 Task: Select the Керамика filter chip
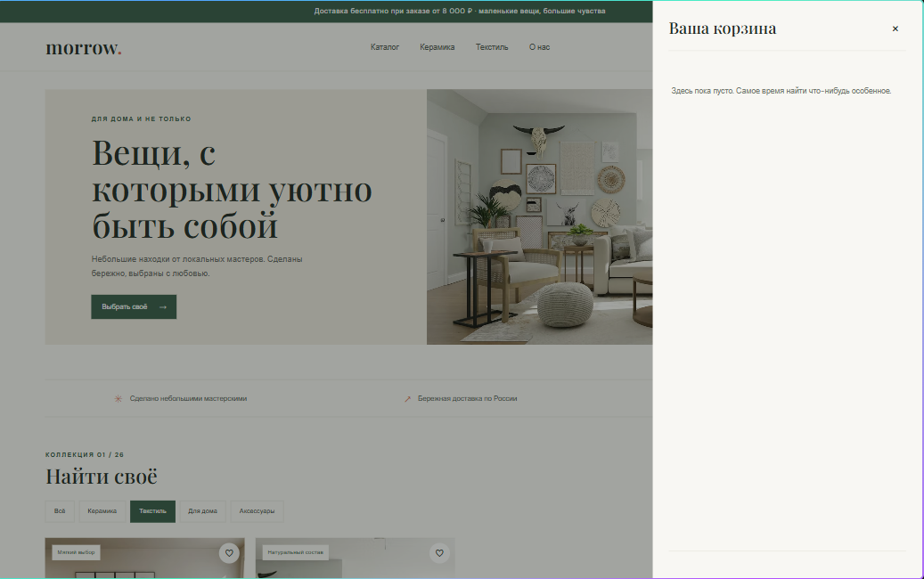click(102, 511)
